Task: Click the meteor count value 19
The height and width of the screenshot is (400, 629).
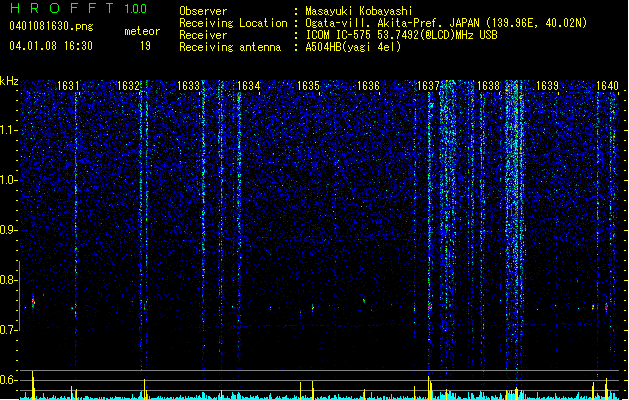Action: [x=145, y=46]
